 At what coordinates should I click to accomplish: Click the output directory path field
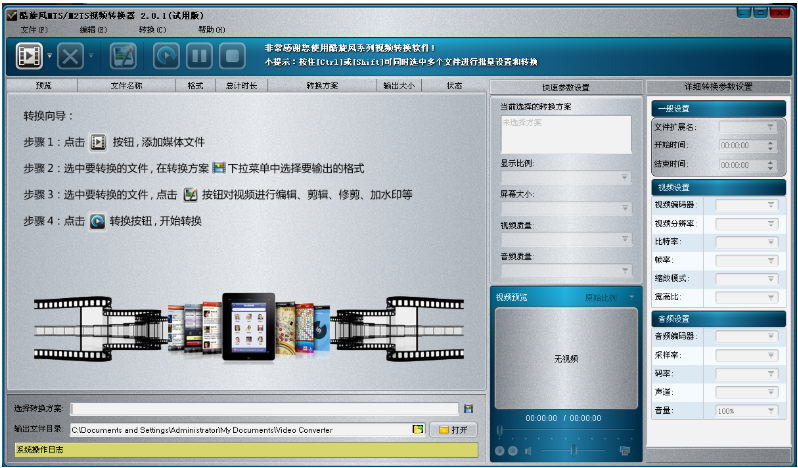pos(247,430)
